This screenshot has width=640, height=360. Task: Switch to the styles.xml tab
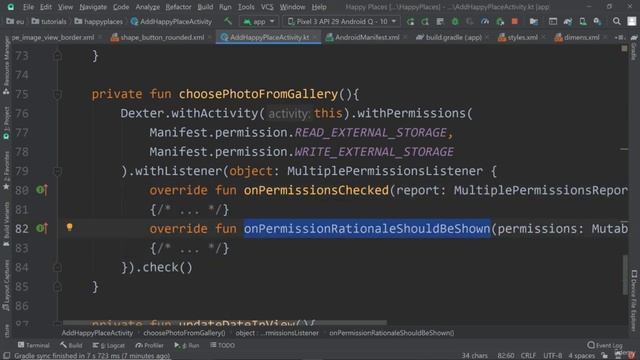pos(522,37)
